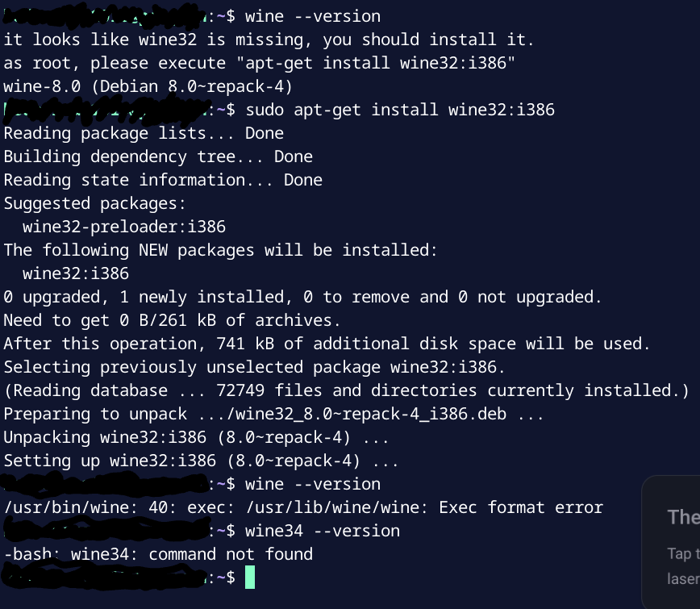Image resolution: width=700 pixels, height=609 pixels.
Task: Click 'Building dependency tree... Done' line
Action: click(x=158, y=156)
